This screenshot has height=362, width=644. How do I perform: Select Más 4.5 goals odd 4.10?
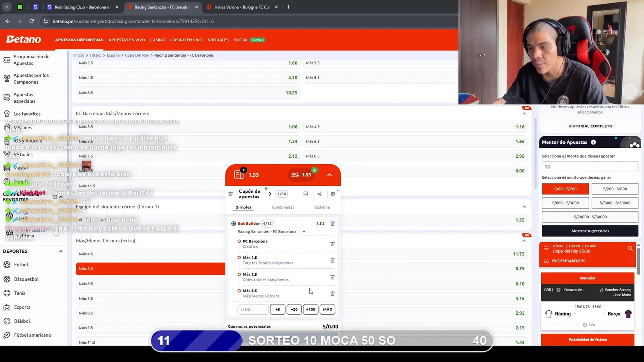pyautogui.click(x=188, y=78)
